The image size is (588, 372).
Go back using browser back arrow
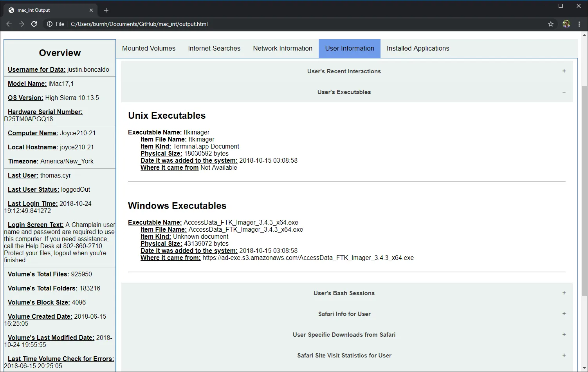pyautogui.click(x=9, y=24)
